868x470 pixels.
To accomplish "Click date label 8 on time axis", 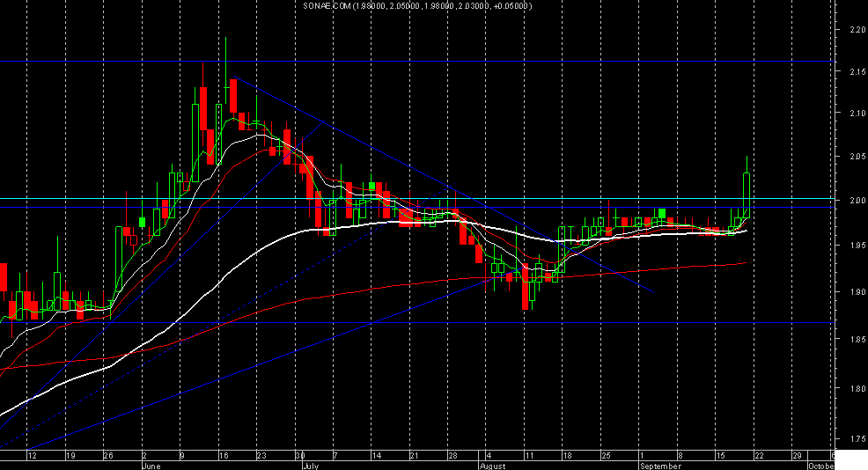I will coord(680,456).
